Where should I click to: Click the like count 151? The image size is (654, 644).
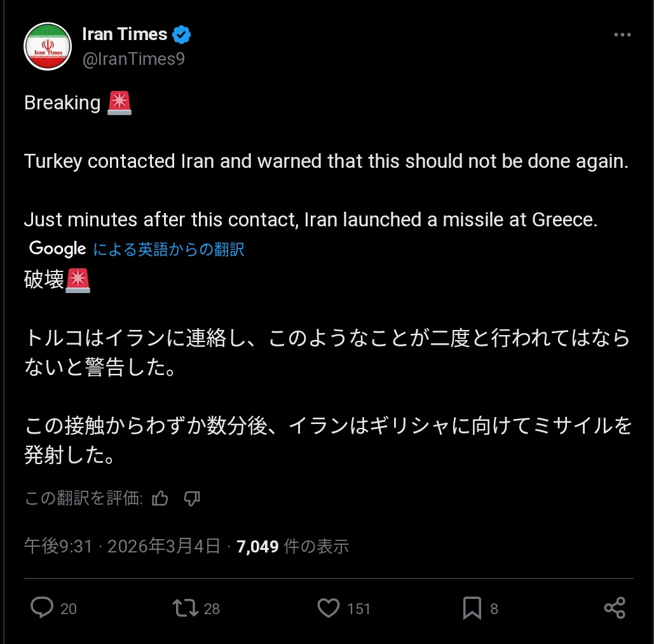[x=358, y=609]
